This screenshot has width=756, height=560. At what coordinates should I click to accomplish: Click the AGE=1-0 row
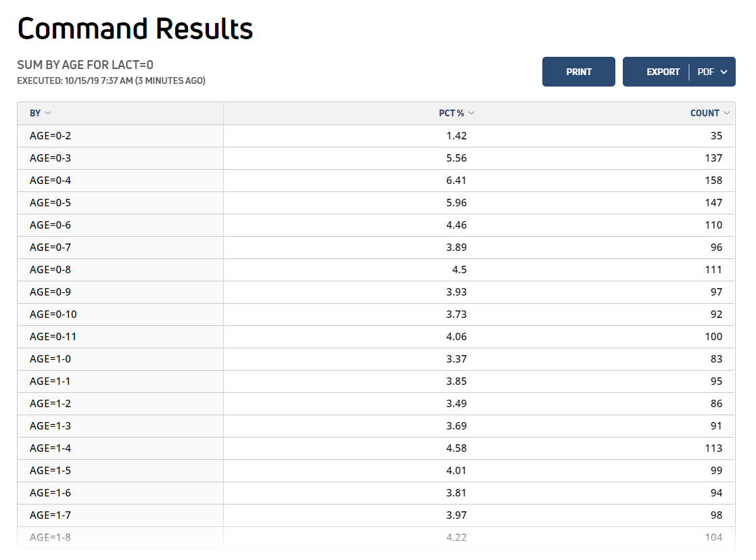[376, 359]
